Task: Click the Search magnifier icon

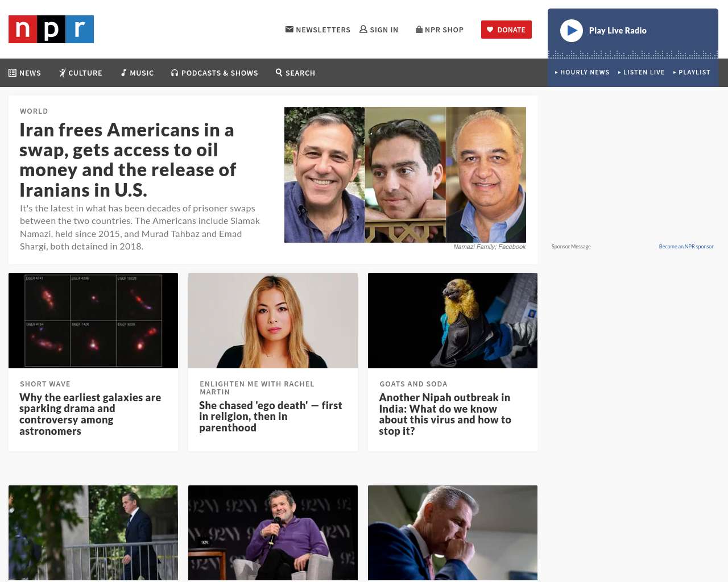Action: point(279,72)
